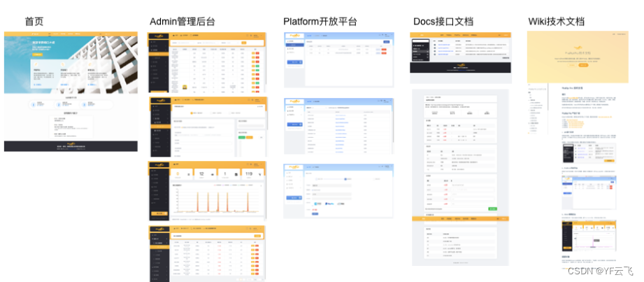Screen dimensions: 644x282
Task: Click the dashboard stat card showing 12
Action: (x=206, y=174)
